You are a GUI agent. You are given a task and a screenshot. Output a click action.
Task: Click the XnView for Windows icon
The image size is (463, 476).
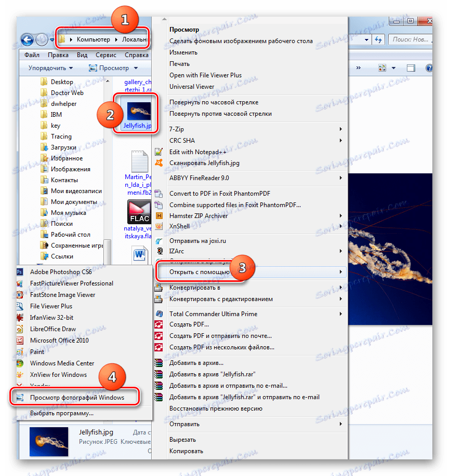pos(20,375)
